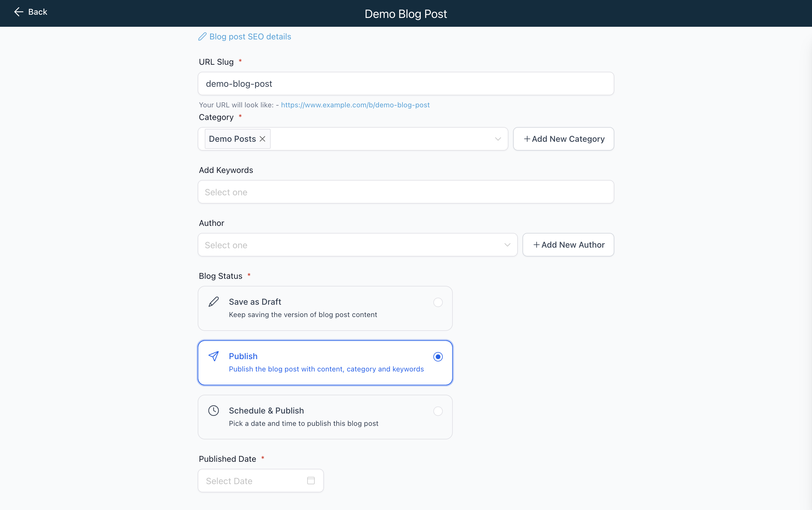Click the Demo Blog Post page title

click(x=406, y=14)
